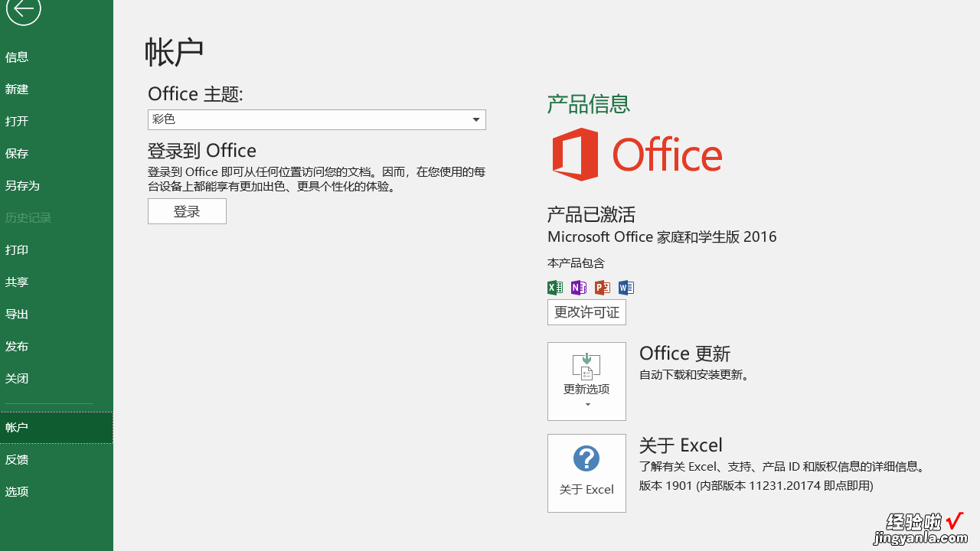Image resolution: width=980 pixels, height=551 pixels.
Task: Click the 自动下载和安装更新 text
Action: 696,375
